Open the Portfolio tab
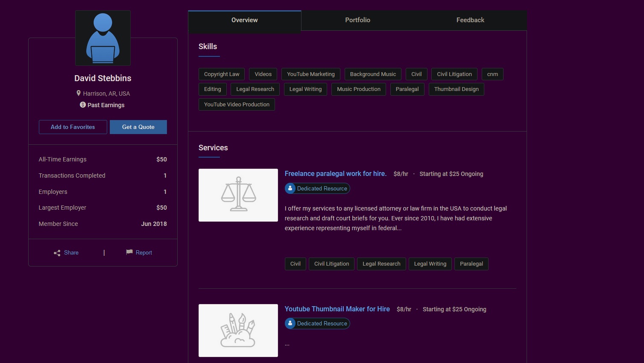This screenshot has height=363, width=644. (357, 20)
